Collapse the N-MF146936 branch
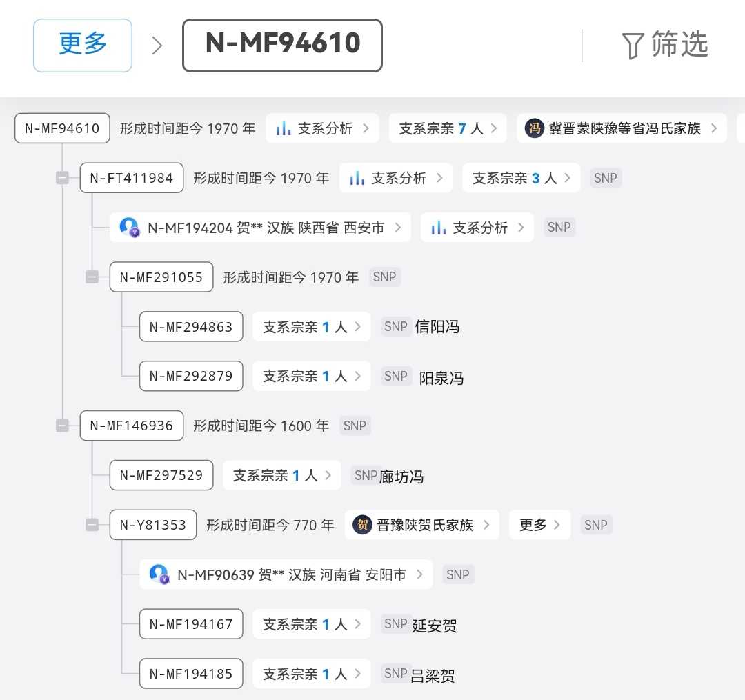745x700 pixels. click(63, 426)
